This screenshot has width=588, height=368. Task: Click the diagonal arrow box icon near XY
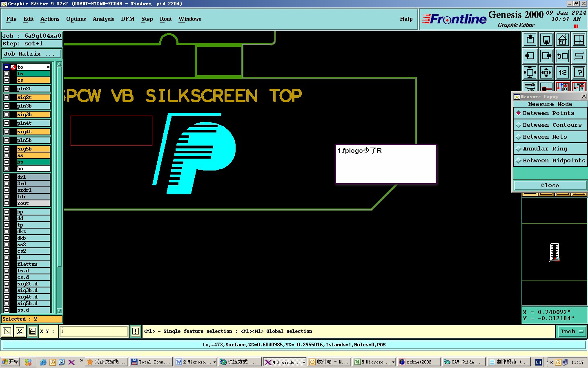[7, 331]
